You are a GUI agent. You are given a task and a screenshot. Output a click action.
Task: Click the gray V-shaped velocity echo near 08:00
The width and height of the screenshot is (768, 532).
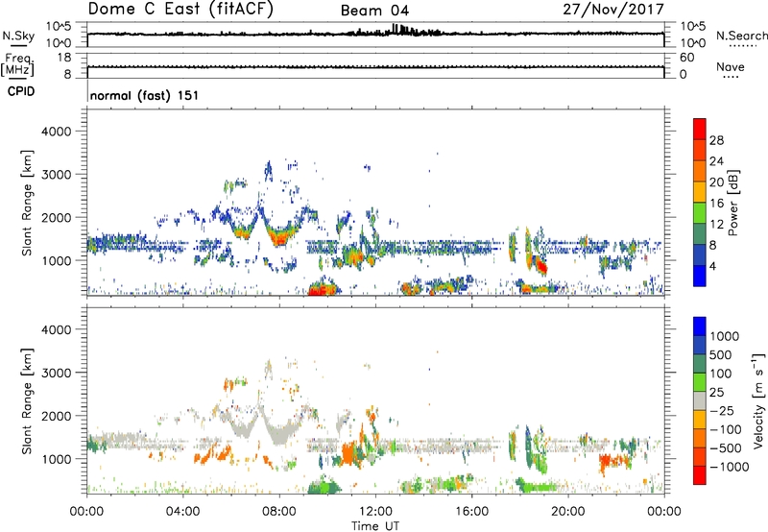(278, 432)
